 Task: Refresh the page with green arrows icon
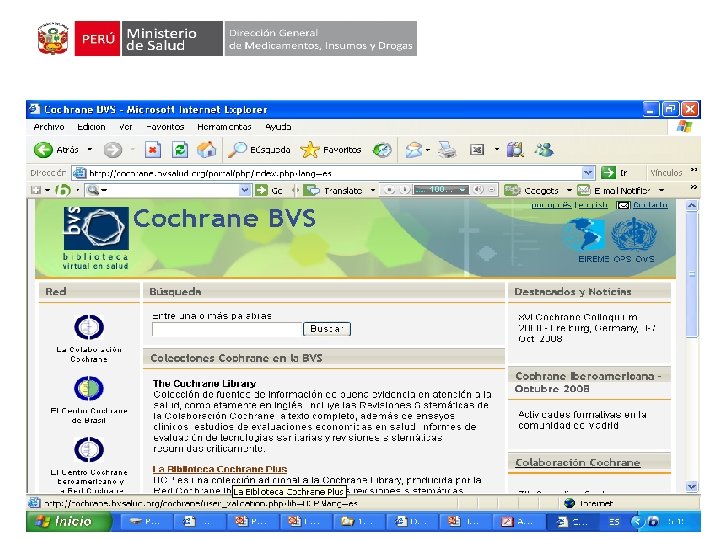180,150
